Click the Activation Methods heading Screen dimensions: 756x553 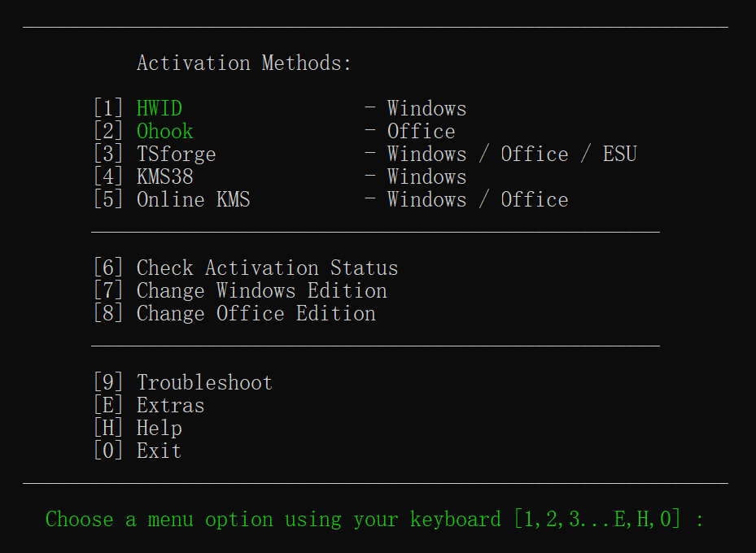[244, 63]
